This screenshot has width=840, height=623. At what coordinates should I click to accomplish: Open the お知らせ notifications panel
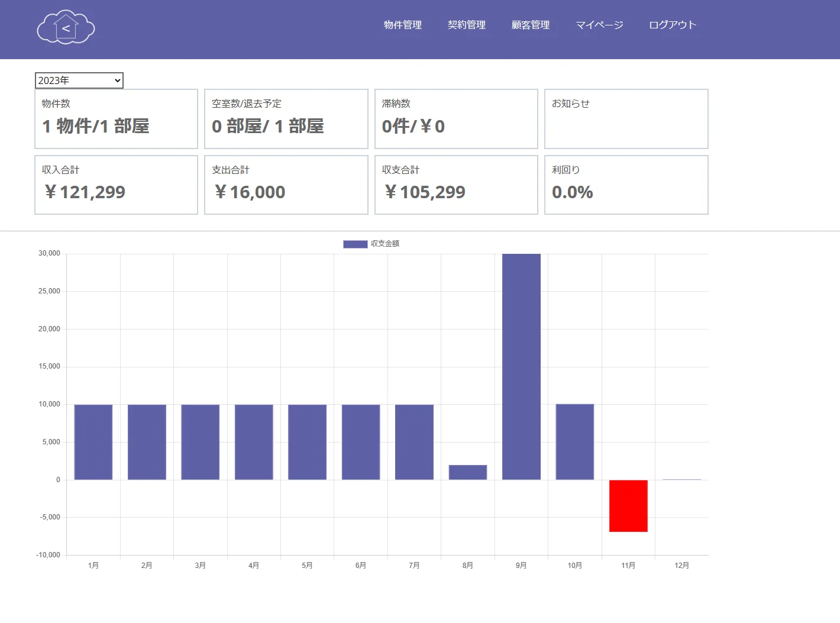[626, 118]
